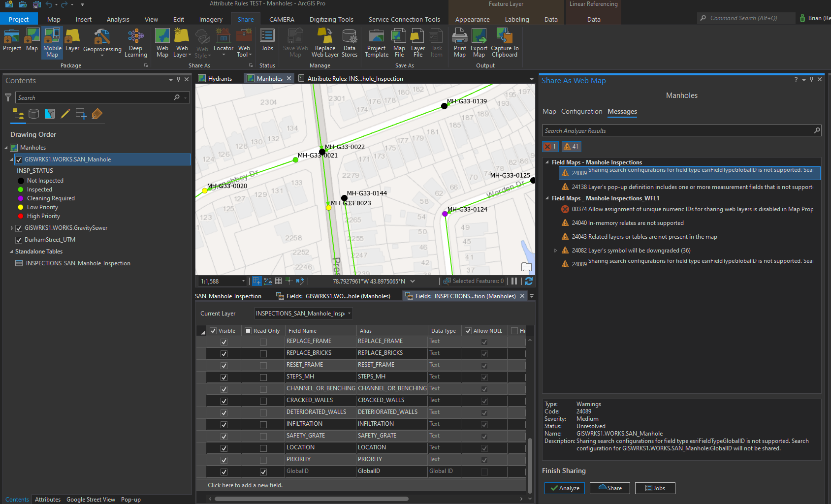Image resolution: width=831 pixels, height=504 pixels.
Task: Switch to the Attributes pane tab
Action: tap(48, 500)
